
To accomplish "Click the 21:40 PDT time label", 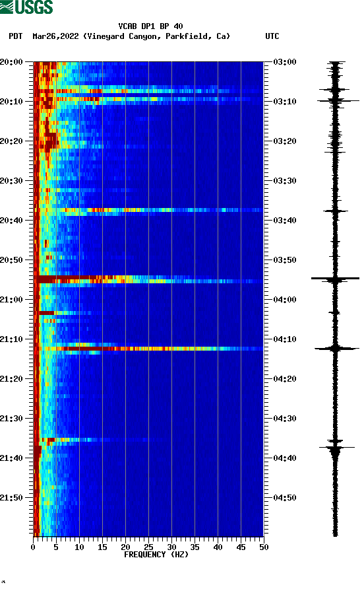I will click(11, 458).
